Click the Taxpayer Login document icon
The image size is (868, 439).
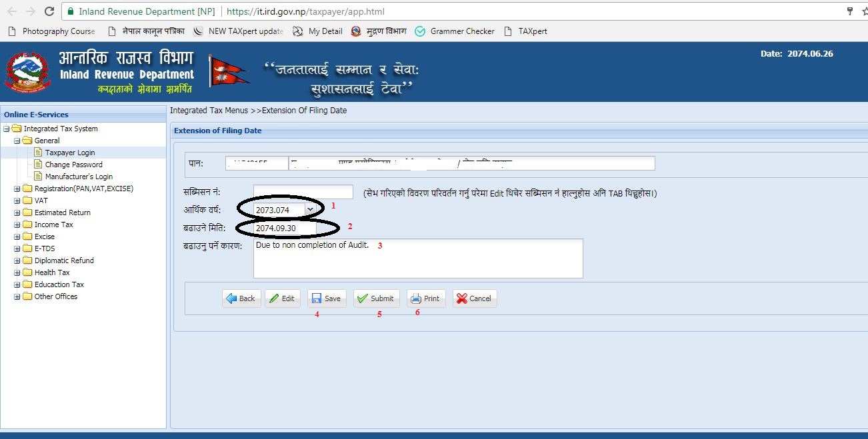[x=38, y=153]
